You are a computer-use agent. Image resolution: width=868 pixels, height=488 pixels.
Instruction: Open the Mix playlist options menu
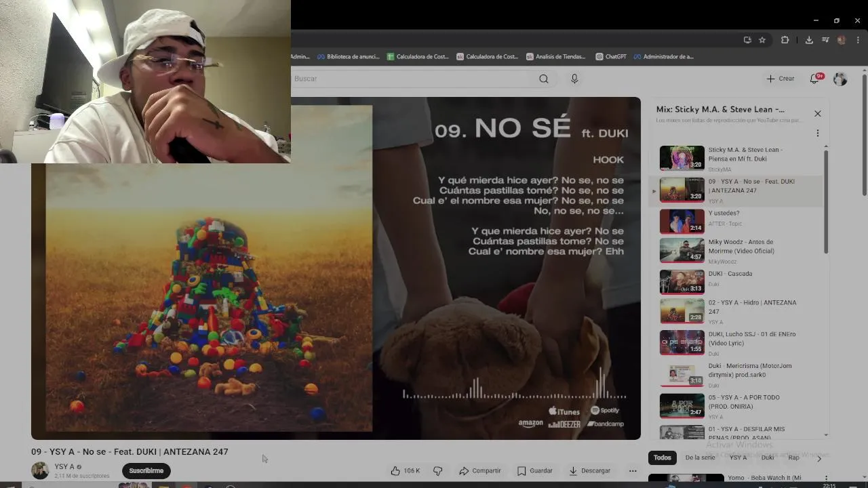pos(818,133)
